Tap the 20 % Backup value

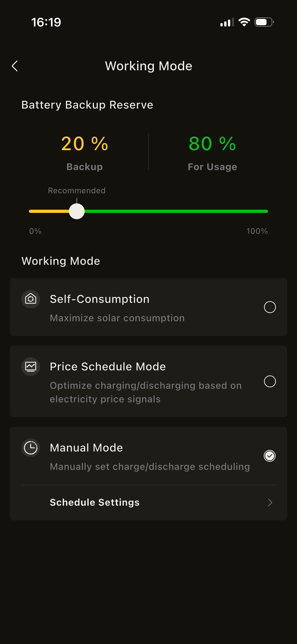click(x=85, y=144)
